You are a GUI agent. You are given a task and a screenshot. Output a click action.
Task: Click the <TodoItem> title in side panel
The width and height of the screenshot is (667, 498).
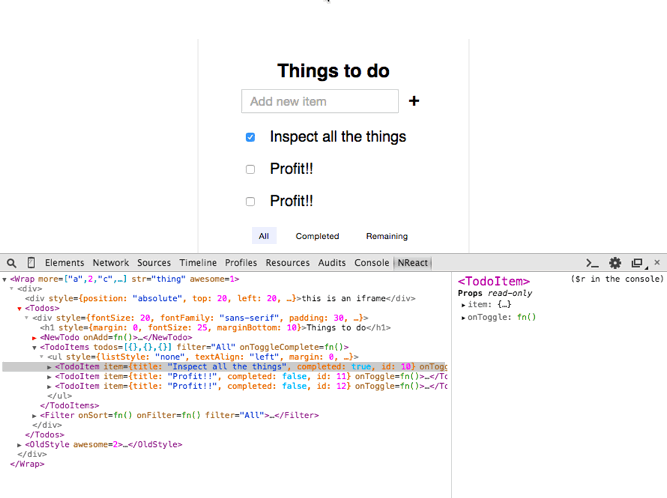coord(493,281)
